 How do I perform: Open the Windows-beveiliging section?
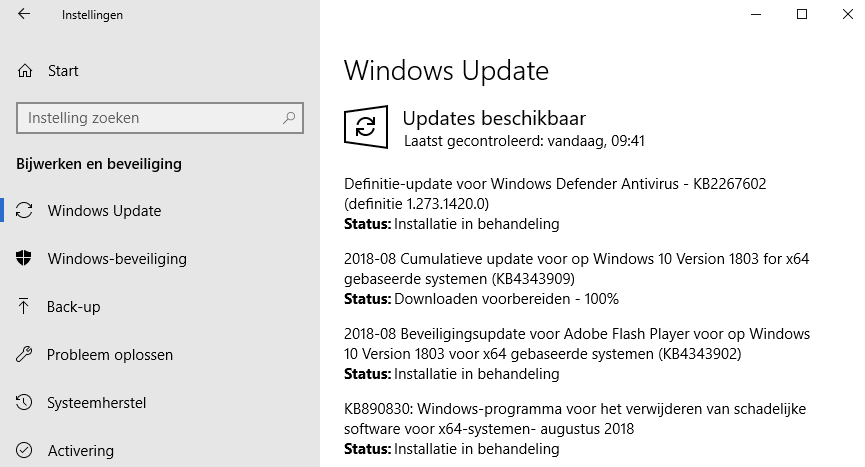[x=117, y=259]
